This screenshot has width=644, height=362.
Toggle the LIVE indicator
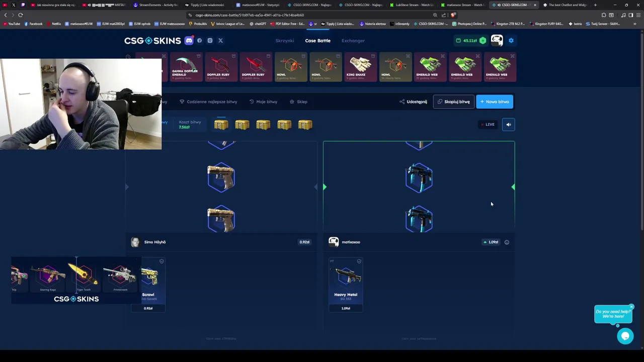pos(488,125)
